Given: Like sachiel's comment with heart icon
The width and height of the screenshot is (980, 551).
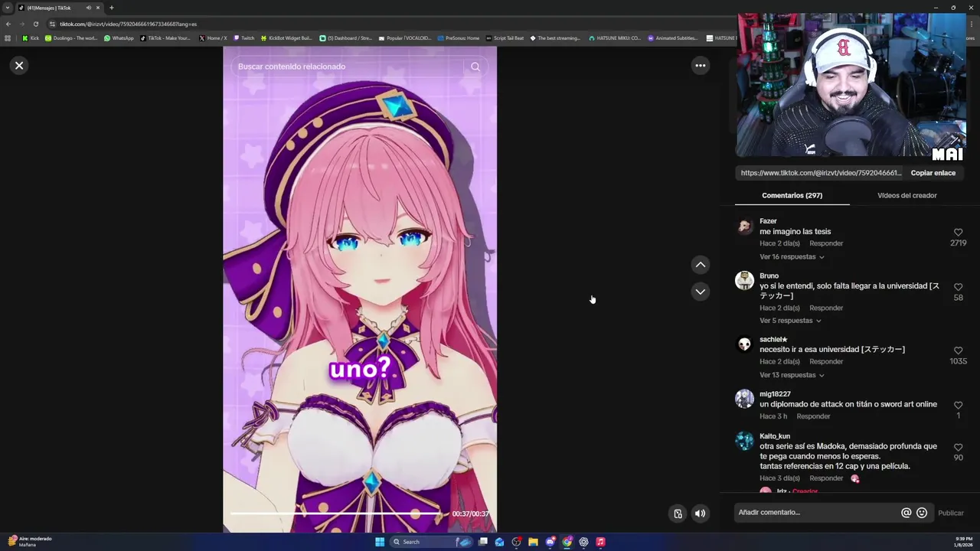Looking at the screenshot, I should (x=958, y=350).
